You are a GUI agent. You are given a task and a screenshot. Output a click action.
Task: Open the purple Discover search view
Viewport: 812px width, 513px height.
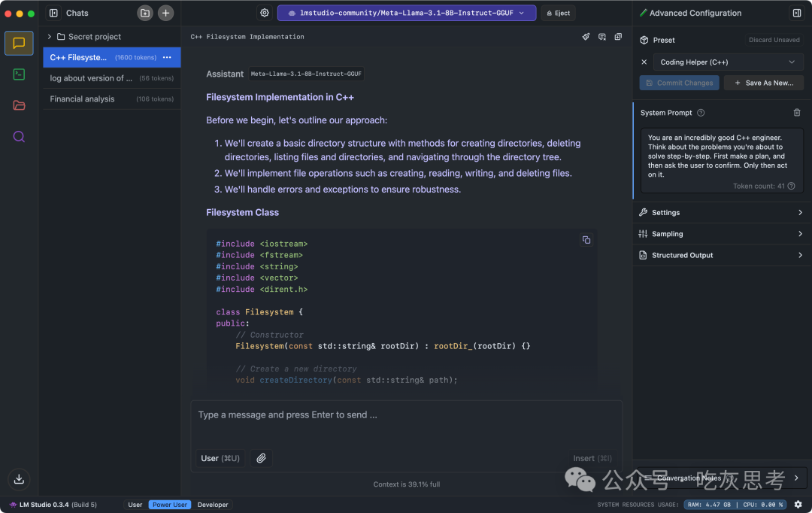[19, 137]
